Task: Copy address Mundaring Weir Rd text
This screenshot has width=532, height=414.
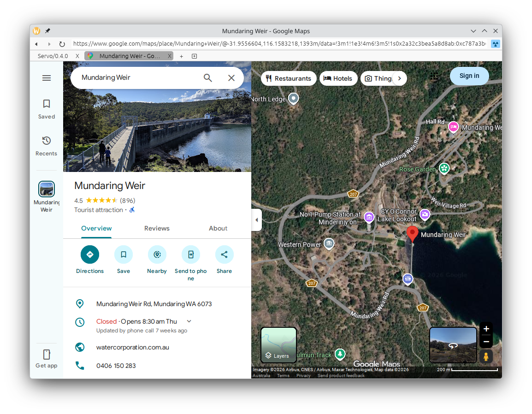Action: coord(154,304)
